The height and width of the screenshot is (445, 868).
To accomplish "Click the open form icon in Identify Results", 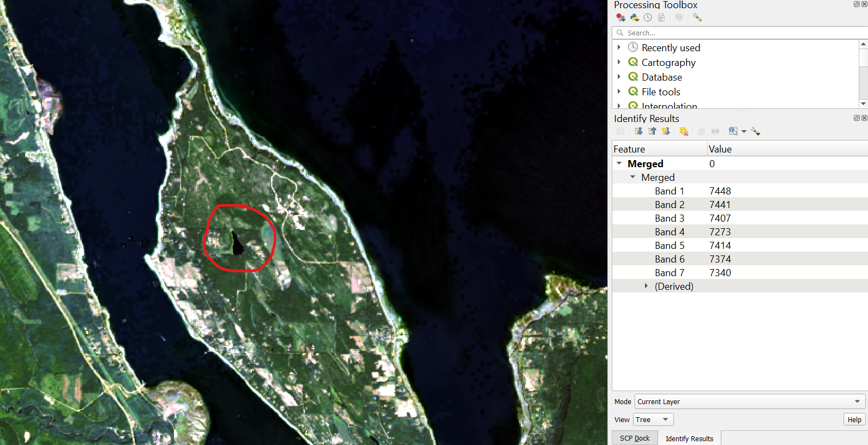I will pos(620,131).
